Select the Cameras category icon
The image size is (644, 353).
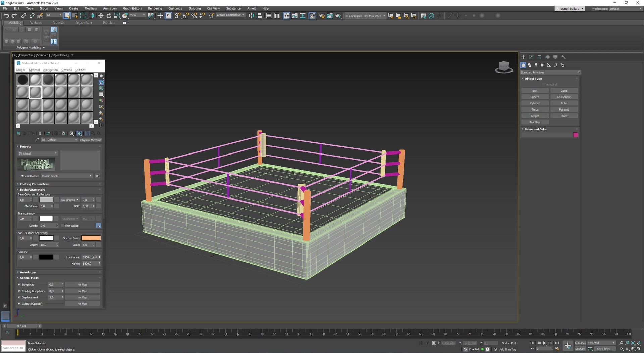[542, 65]
